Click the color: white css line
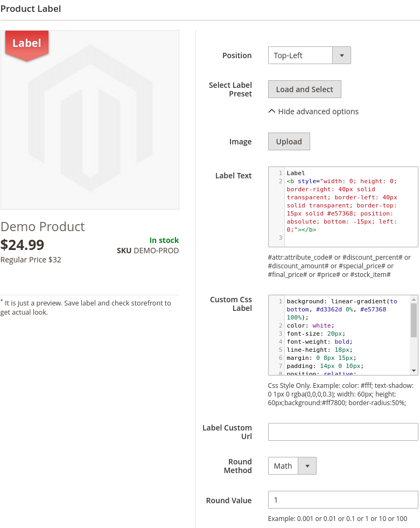The image size is (420, 528). click(x=310, y=325)
